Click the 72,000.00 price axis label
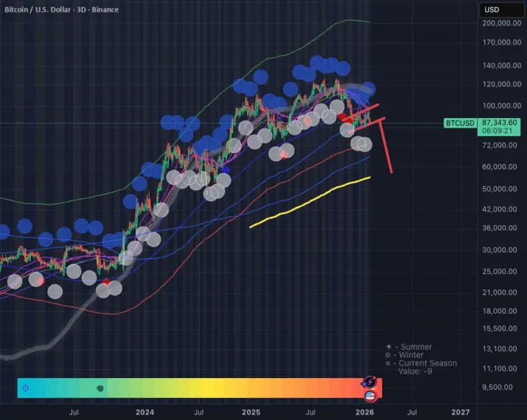Screen dimensions: 527x420 coord(500,145)
